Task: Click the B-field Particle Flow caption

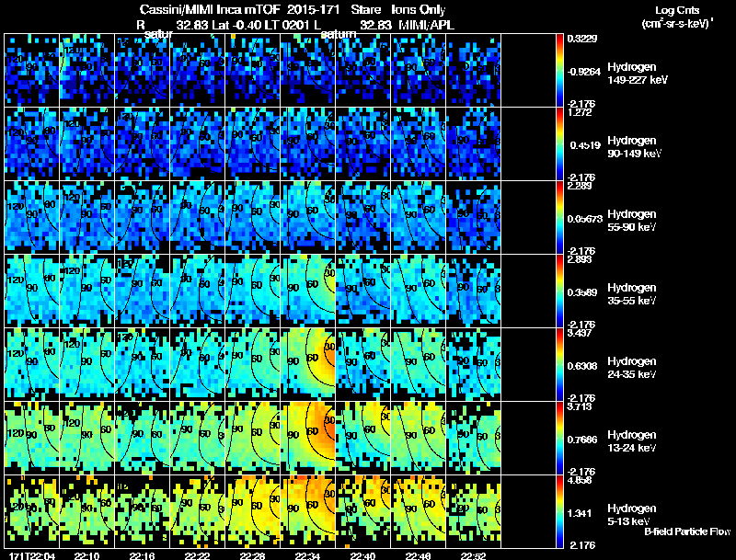Action: pyautogui.click(x=687, y=531)
